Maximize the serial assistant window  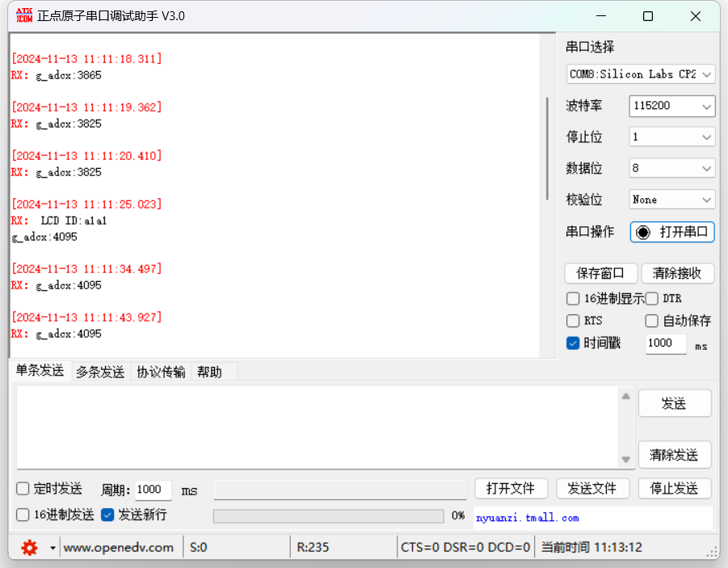tap(648, 16)
